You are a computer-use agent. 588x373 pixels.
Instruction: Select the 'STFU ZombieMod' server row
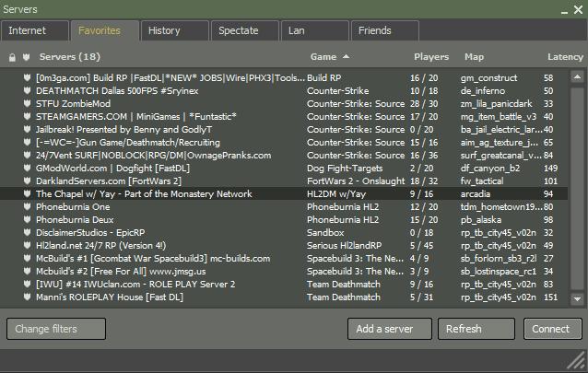pyautogui.click(x=284, y=103)
